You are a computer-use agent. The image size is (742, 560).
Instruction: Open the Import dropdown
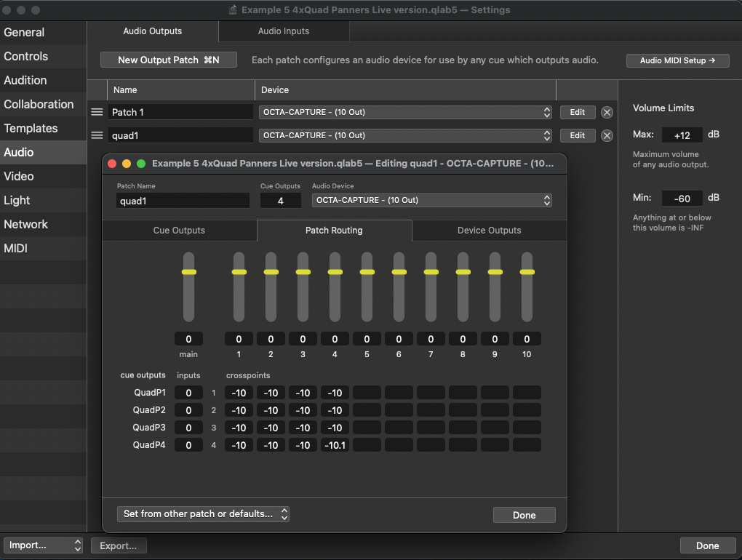tap(44, 545)
